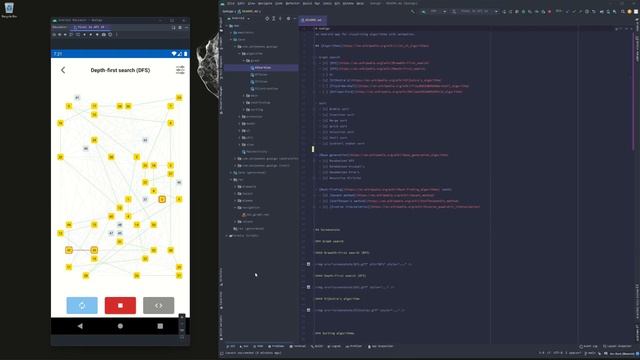Image resolution: width=640 pixels, height=360 pixels.
Task: Click gutter image icon beside Dijkstra gif line
Action: coord(309,310)
